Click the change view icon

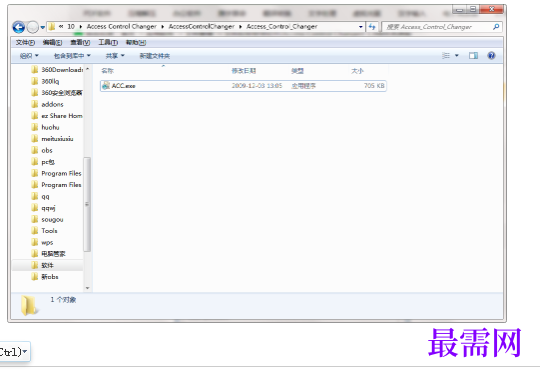[x=446, y=55]
